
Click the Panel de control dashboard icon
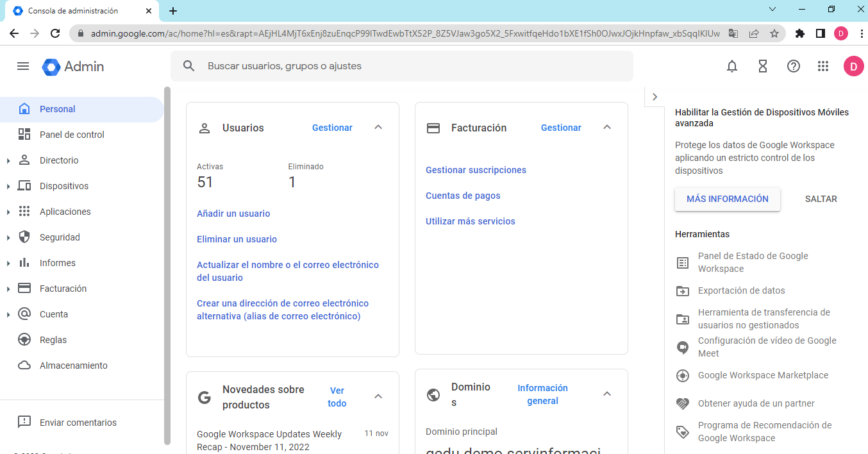click(24, 135)
